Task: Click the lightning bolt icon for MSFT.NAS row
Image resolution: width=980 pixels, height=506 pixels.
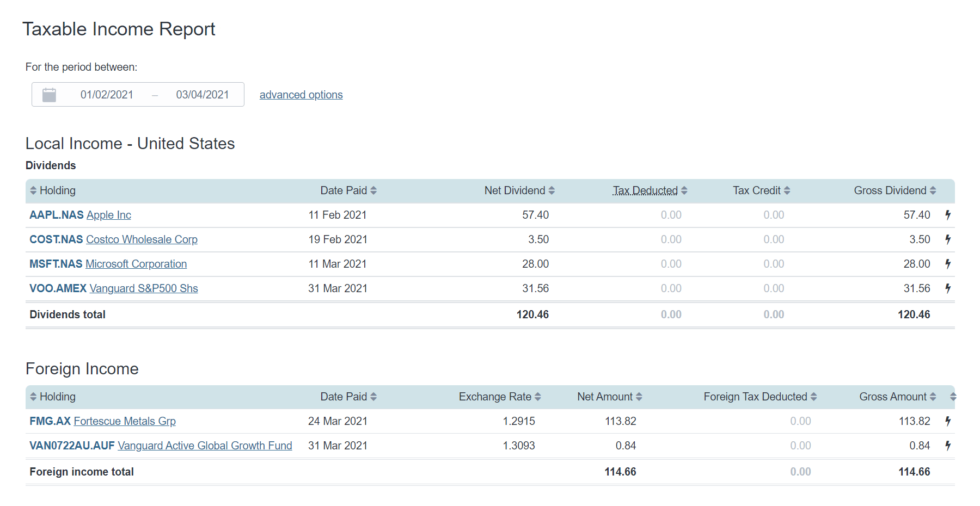Action: click(x=948, y=264)
